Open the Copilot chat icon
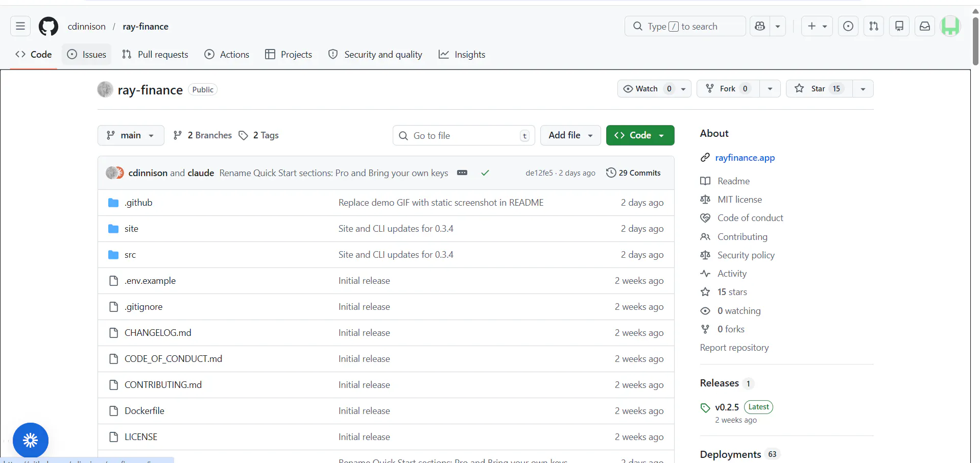Viewport: 980px width, 463px height. pyautogui.click(x=760, y=26)
